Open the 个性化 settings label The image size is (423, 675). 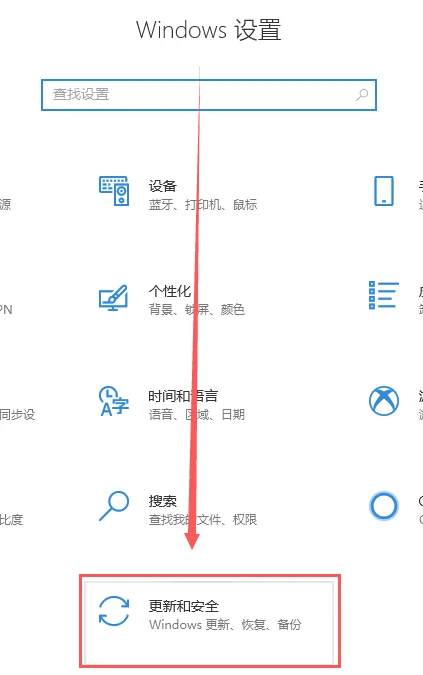tap(170, 291)
